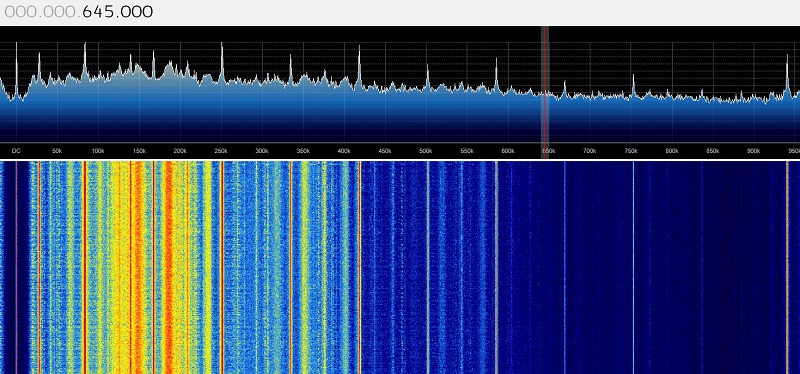
Task: Tune to the DC label on frequency axis
Action: [x=16, y=151]
